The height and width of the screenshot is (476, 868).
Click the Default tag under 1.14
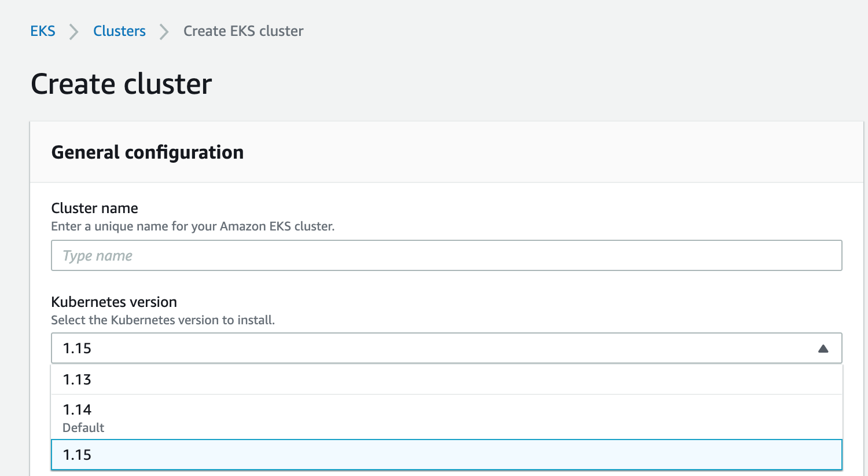click(x=83, y=428)
